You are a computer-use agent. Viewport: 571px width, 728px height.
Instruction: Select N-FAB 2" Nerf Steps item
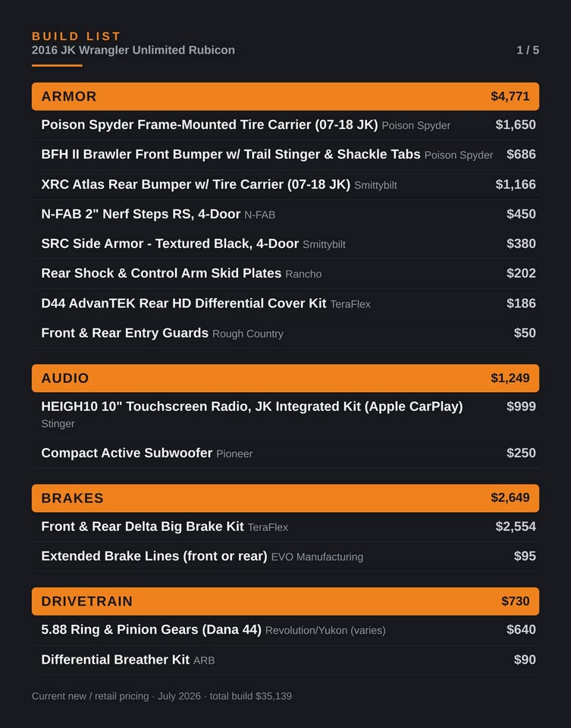(285, 214)
